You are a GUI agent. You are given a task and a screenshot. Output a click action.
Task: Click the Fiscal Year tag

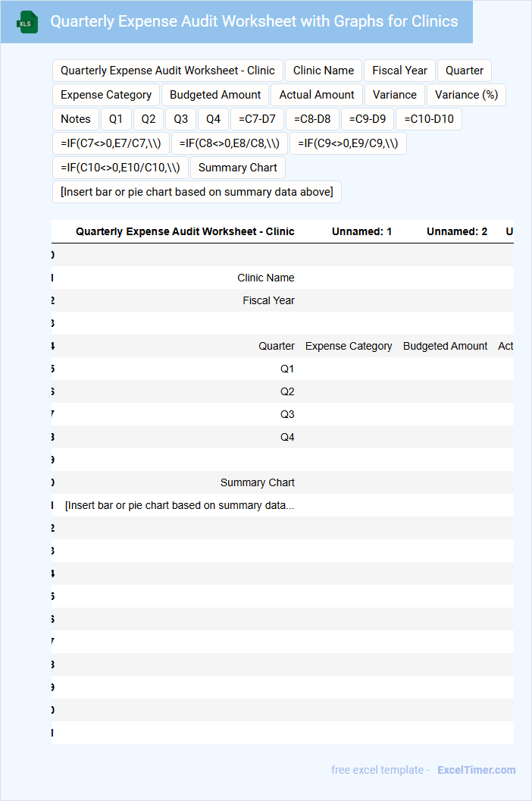click(399, 71)
